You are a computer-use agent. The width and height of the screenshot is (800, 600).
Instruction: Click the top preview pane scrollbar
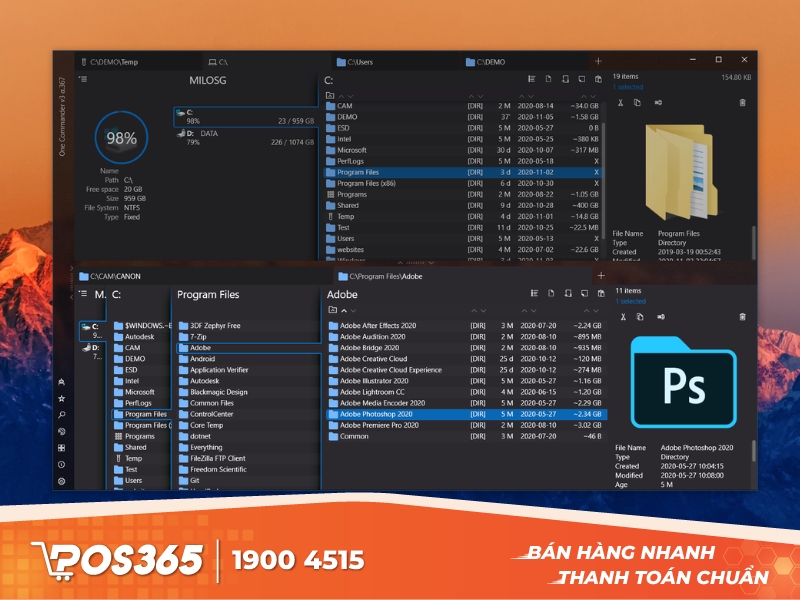tap(754, 240)
